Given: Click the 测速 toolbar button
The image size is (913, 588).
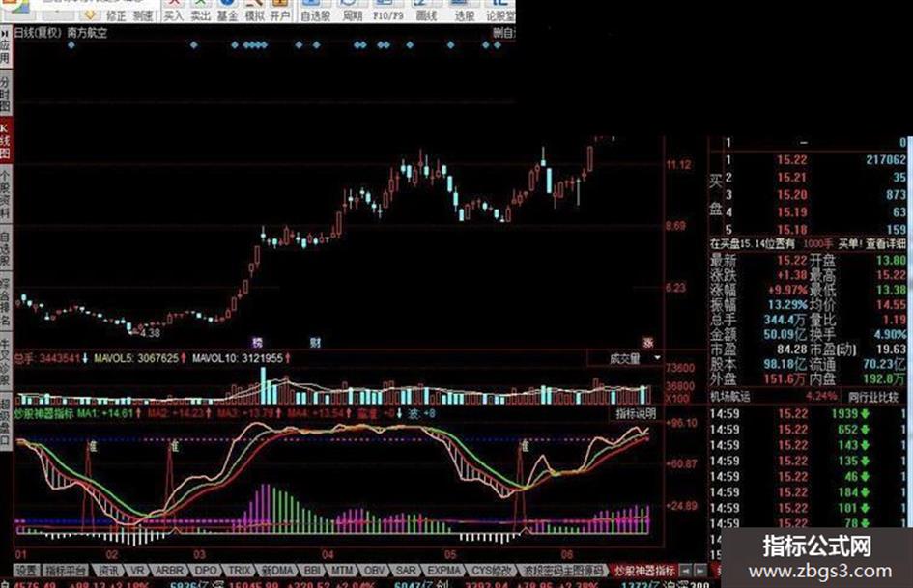Looking at the screenshot, I should click(142, 15).
